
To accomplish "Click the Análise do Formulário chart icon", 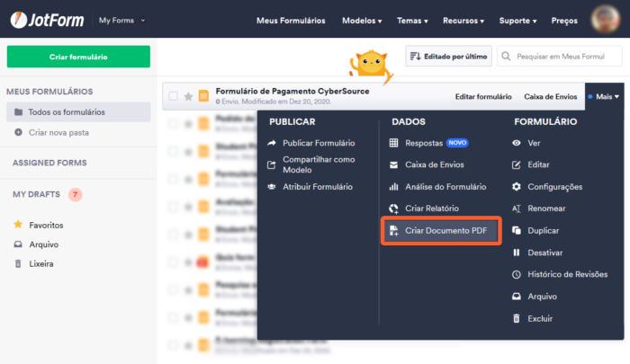I will click(394, 187).
